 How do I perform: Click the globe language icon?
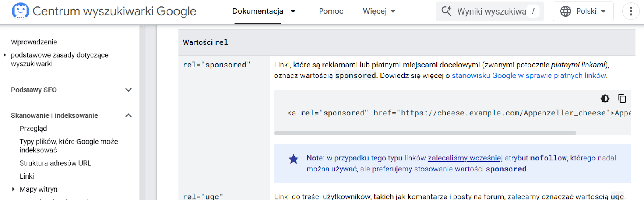[566, 11]
